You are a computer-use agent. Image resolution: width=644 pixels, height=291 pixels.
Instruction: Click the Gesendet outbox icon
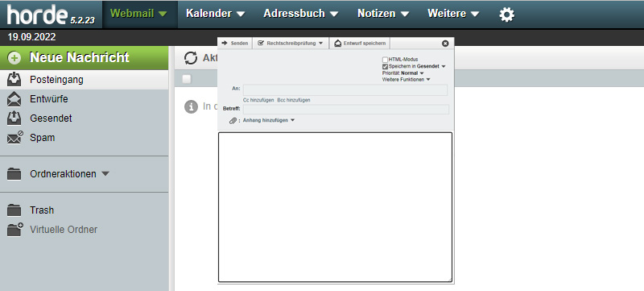(14, 118)
